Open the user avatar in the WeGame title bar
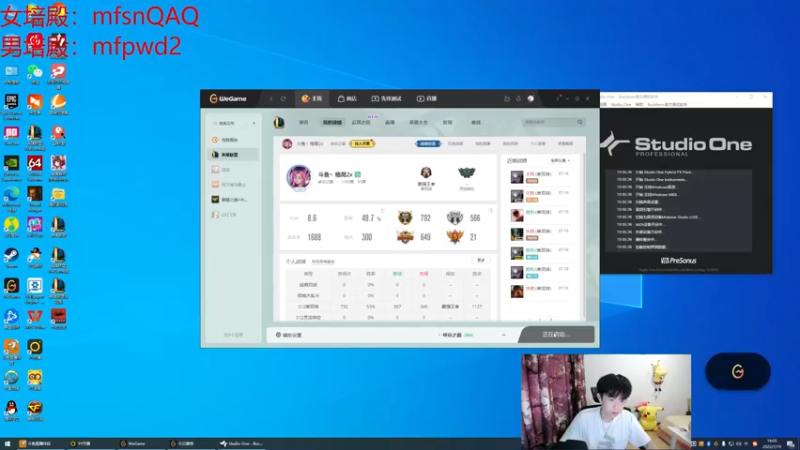 [x=531, y=98]
